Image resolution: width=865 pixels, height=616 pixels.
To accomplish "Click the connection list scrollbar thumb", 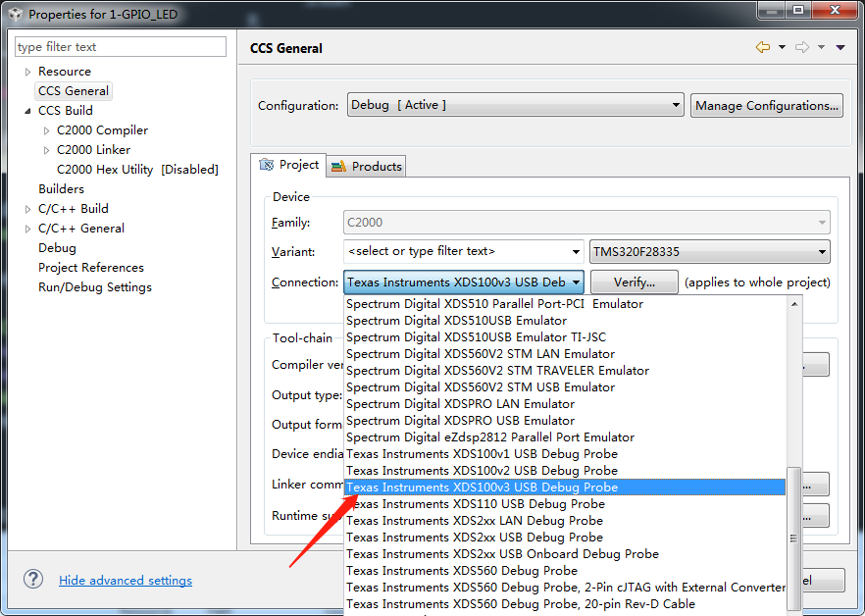I will pyautogui.click(x=793, y=539).
